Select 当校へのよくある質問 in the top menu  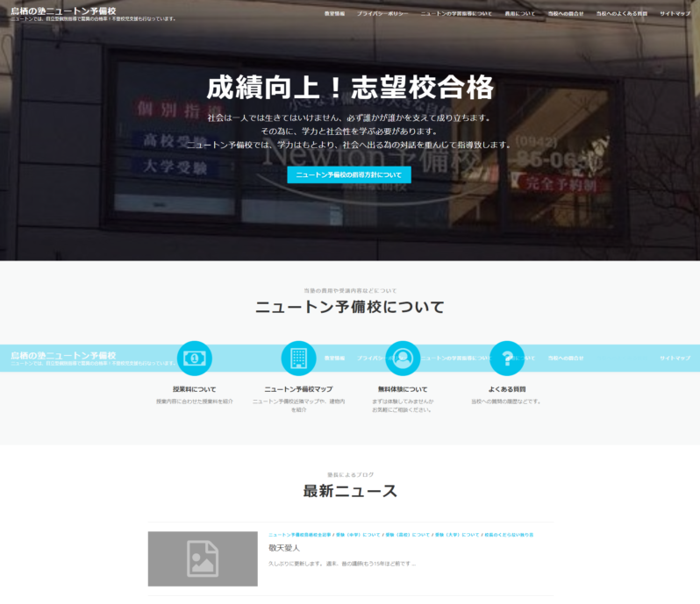coord(621,15)
